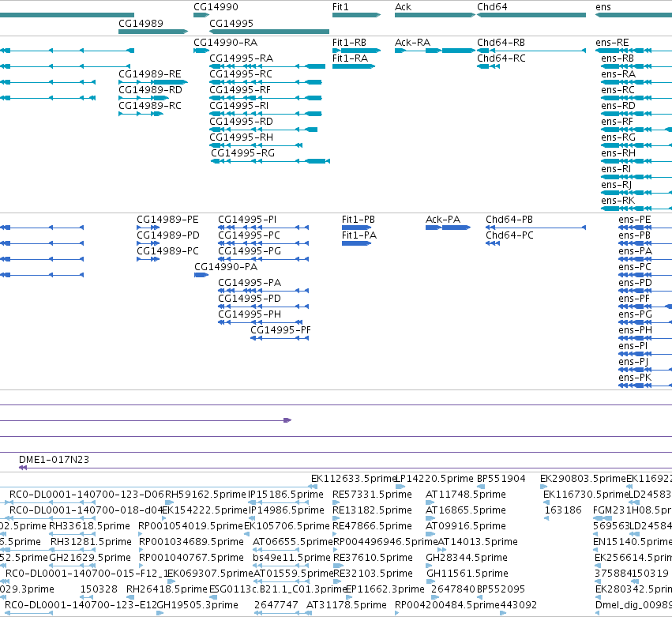The width and height of the screenshot is (672, 617).
Task: Click protein Fit1-PB label
Action: pos(359,220)
